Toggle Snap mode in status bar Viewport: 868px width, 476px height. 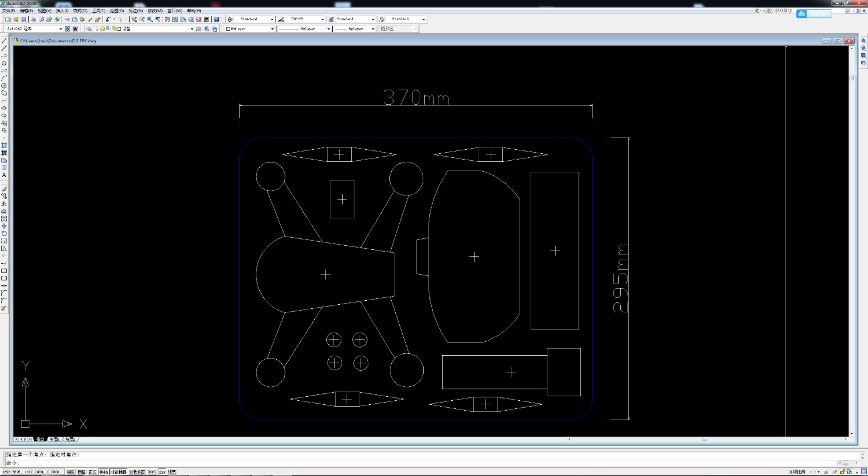click(x=71, y=472)
